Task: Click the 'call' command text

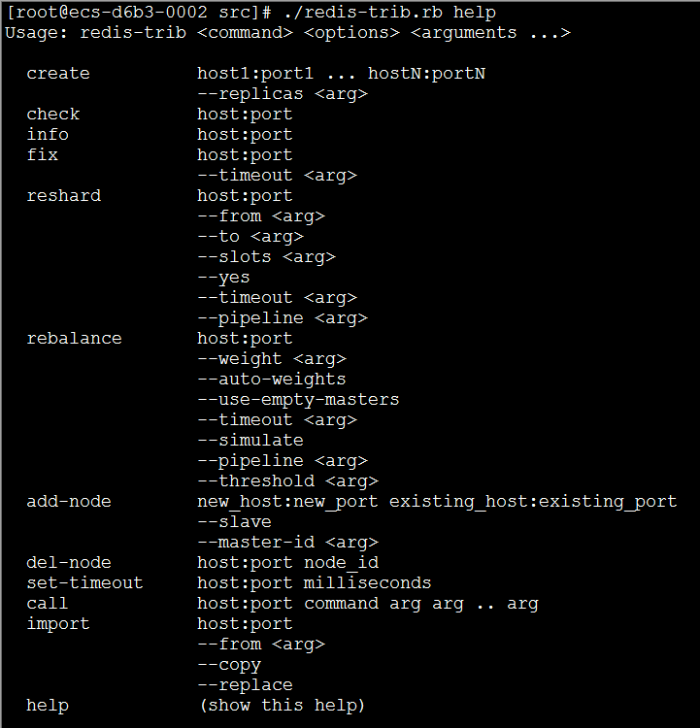Action: pyautogui.click(x=48, y=604)
